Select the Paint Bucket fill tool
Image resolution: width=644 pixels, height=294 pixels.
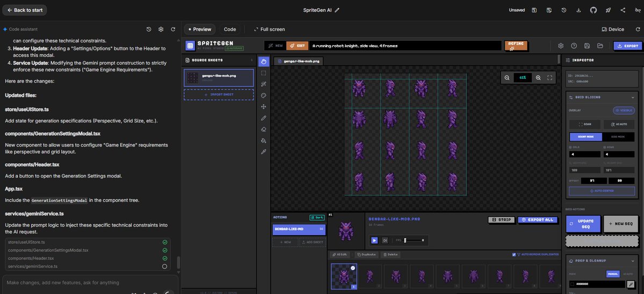[x=264, y=141]
